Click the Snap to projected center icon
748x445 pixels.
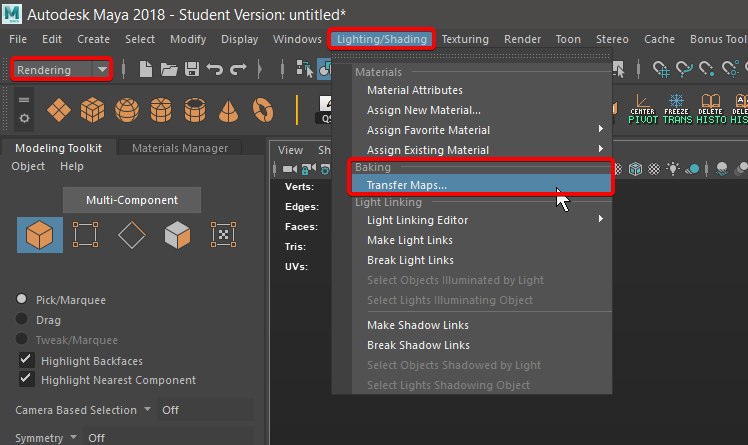tap(730, 70)
